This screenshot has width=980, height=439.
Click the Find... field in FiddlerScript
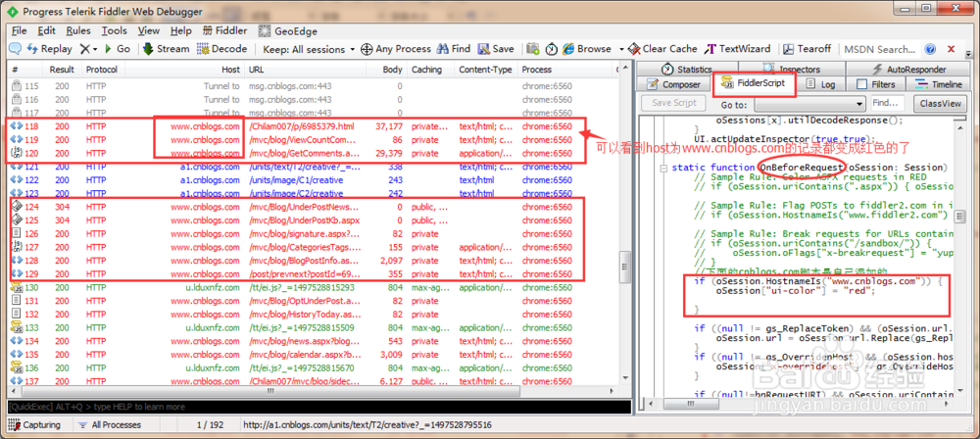(888, 103)
